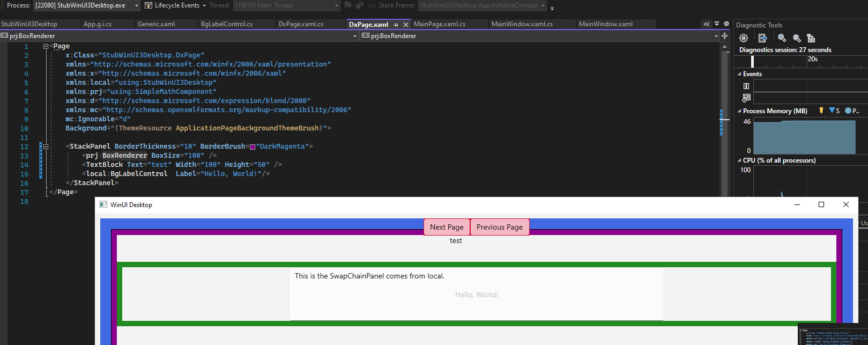Click the code preview thumbnail at bottom right
868x345 pixels.
[833, 334]
